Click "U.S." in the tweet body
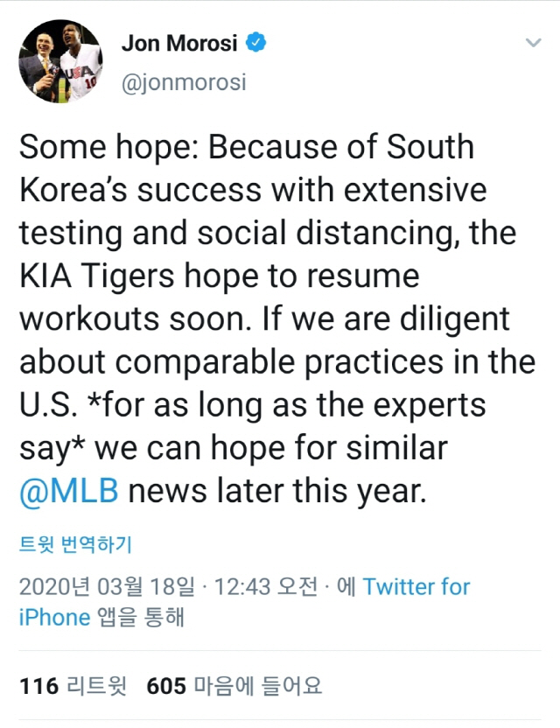The height and width of the screenshot is (728, 560). coord(49,405)
